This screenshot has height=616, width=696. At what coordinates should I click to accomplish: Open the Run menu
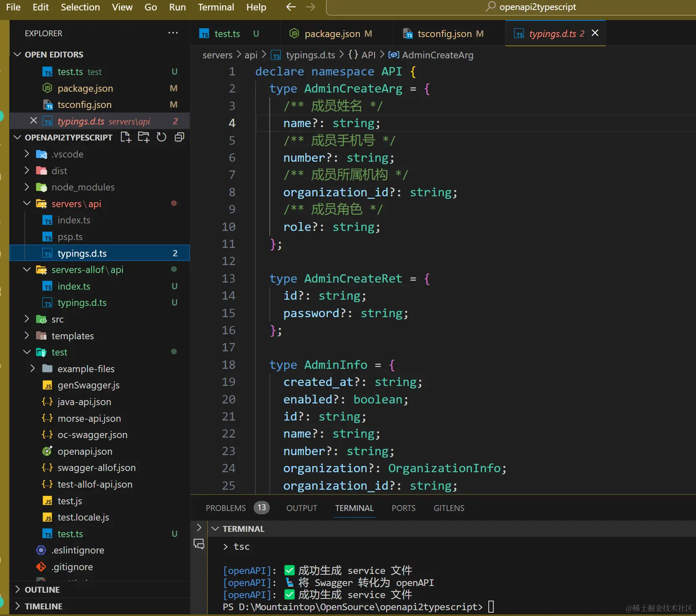click(177, 7)
